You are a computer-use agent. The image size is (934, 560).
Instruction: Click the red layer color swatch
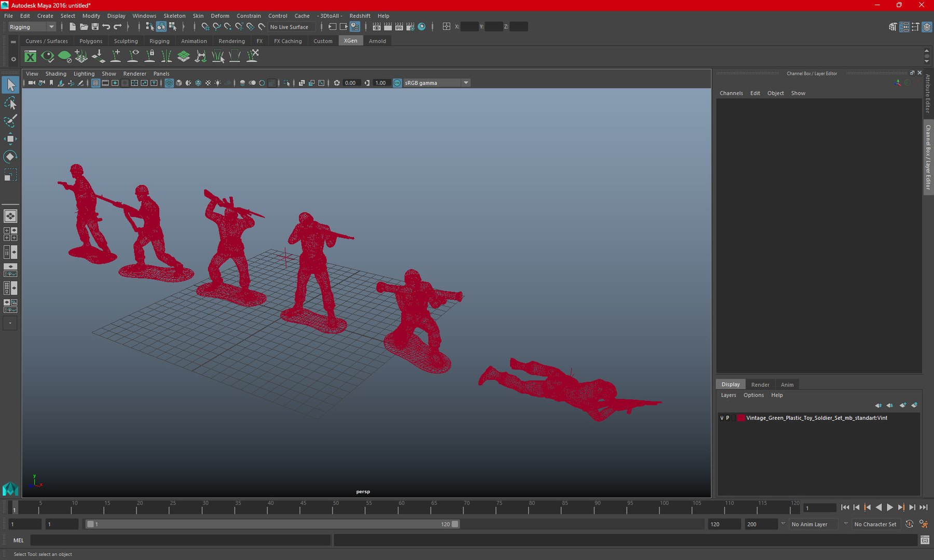point(741,418)
